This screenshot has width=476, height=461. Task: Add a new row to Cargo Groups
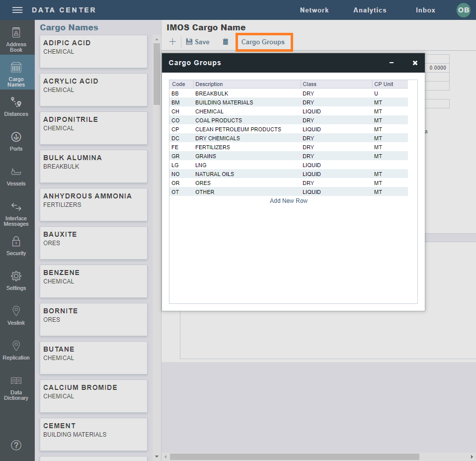(288, 200)
